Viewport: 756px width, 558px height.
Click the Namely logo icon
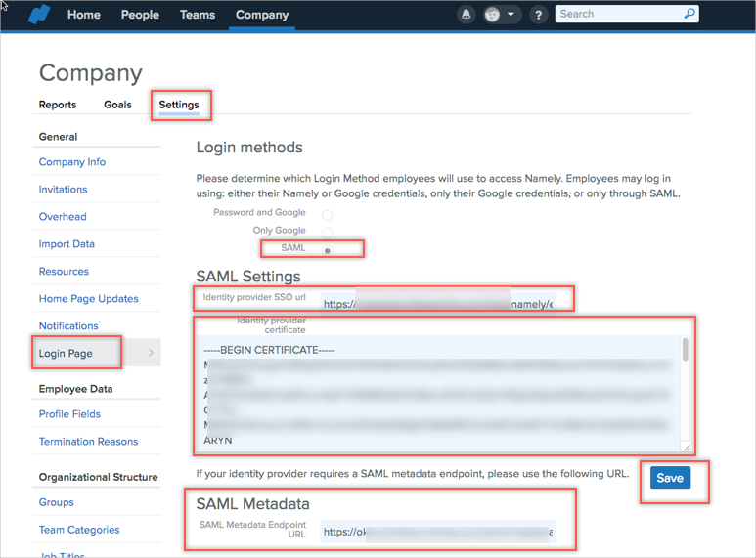pos(38,15)
